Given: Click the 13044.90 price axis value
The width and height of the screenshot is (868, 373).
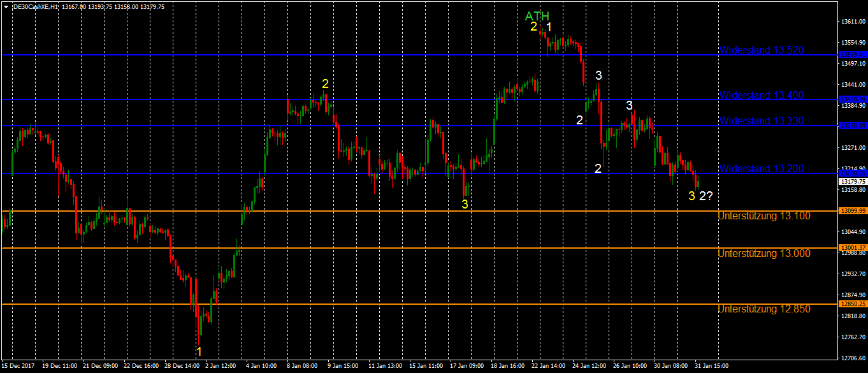Looking at the screenshot, I should point(853,232).
